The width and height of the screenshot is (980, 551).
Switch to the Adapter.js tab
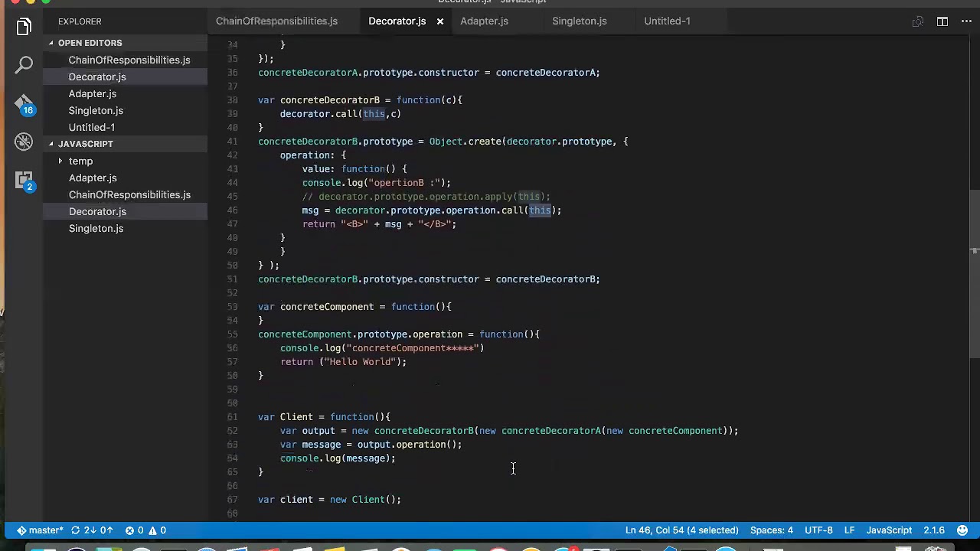(484, 21)
